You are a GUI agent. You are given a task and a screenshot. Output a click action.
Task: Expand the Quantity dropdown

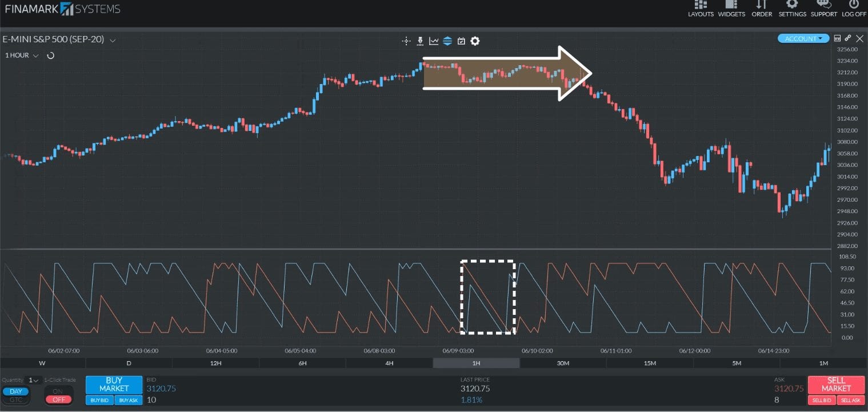(x=33, y=379)
